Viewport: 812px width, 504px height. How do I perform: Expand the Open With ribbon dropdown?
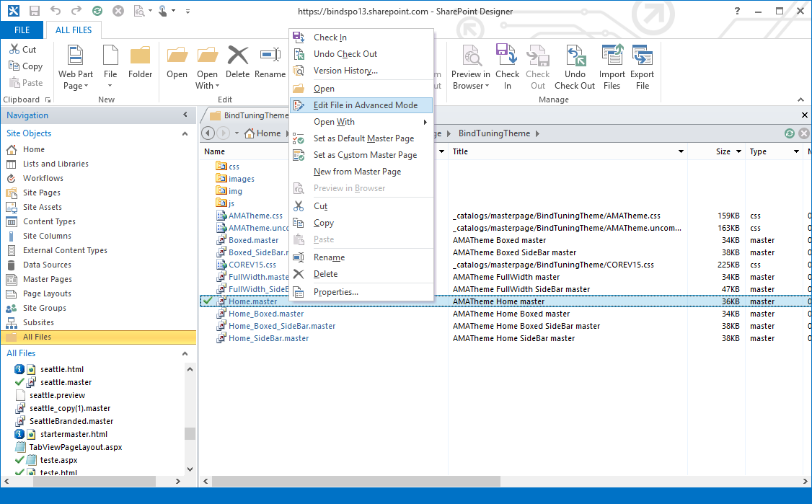(218, 86)
